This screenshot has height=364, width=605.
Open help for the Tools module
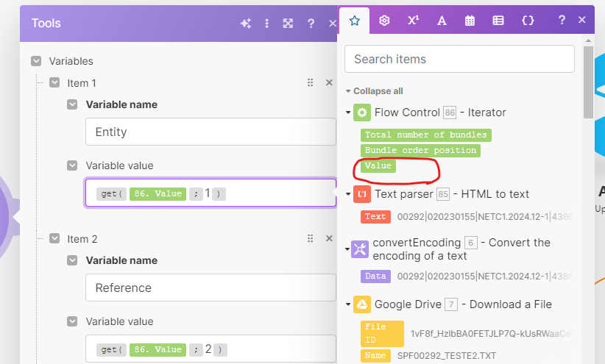311,24
